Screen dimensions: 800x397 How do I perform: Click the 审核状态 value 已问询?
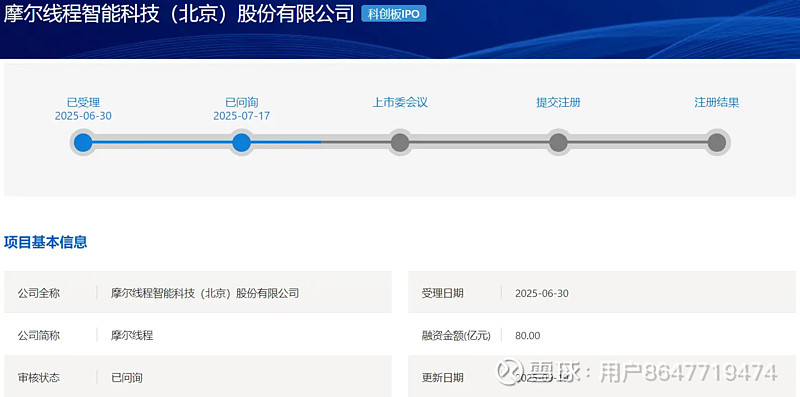tap(127, 378)
